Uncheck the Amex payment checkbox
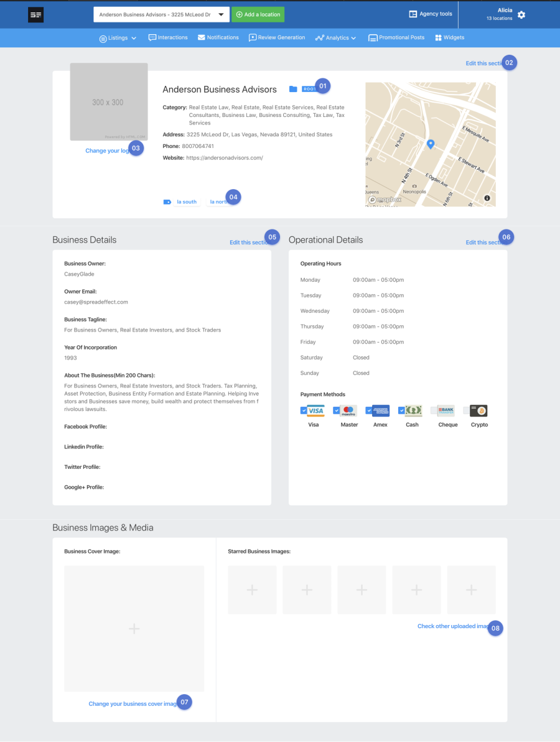The height and width of the screenshot is (742, 560). 369,410
